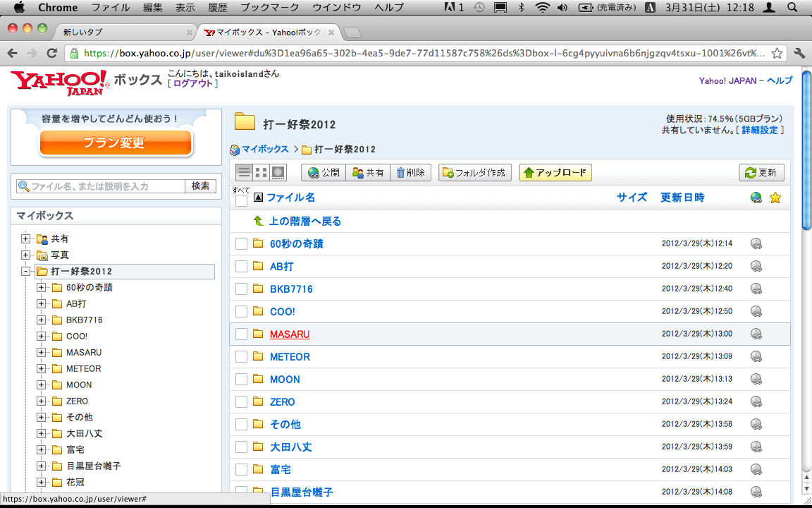Image resolution: width=812 pixels, height=508 pixels.
Task: Click folder icon of 大田八丈 in file list
Action: (258, 447)
